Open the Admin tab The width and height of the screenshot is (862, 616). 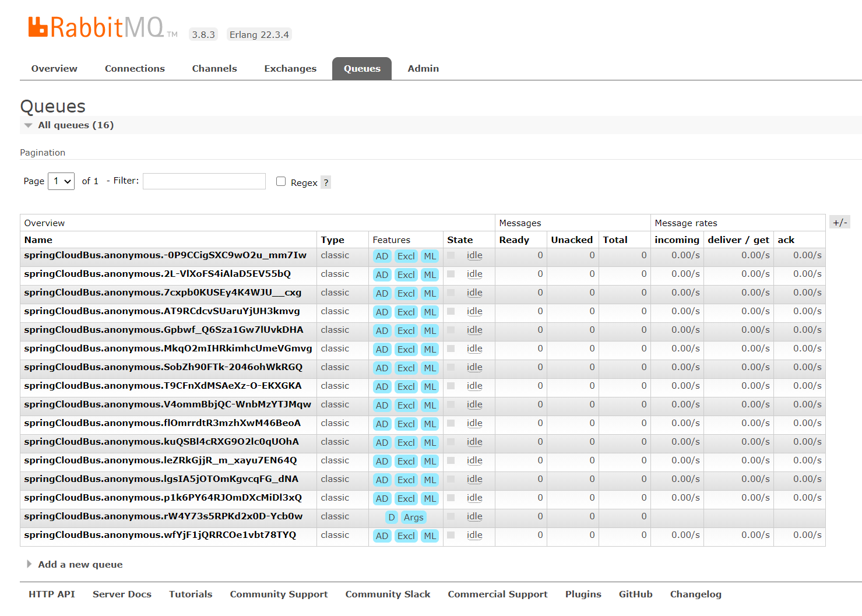click(x=423, y=69)
